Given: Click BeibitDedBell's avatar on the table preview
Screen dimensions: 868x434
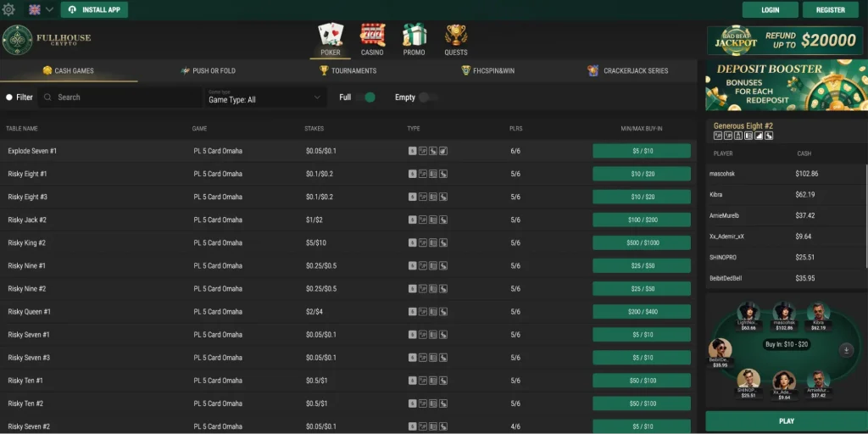Looking at the screenshot, I should click(x=720, y=349).
